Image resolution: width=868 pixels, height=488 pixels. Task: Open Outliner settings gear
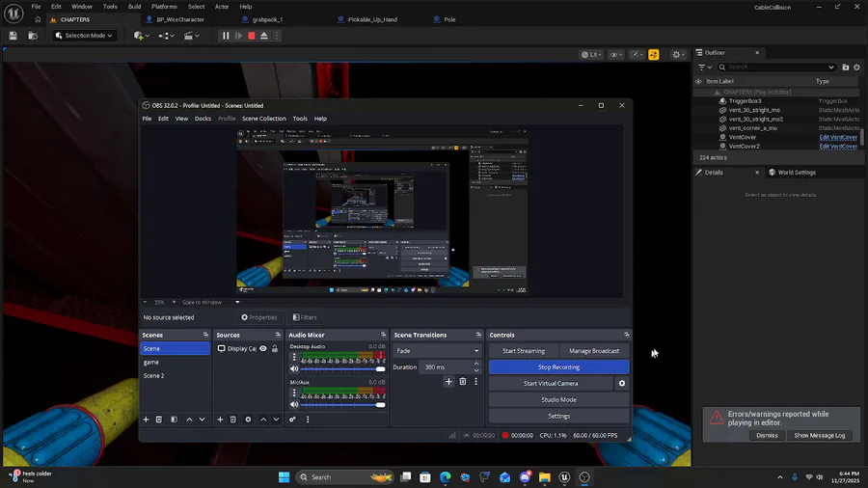pos(857,67)
